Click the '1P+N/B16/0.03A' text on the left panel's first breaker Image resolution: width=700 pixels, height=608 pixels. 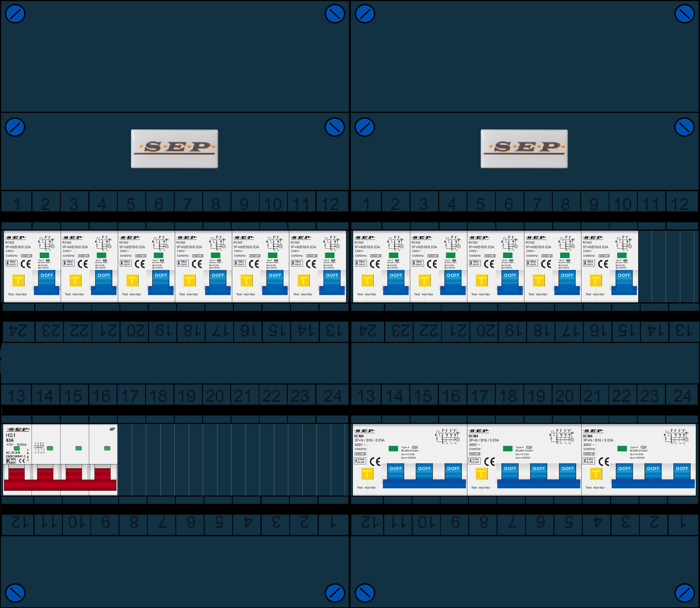[18, 247]
